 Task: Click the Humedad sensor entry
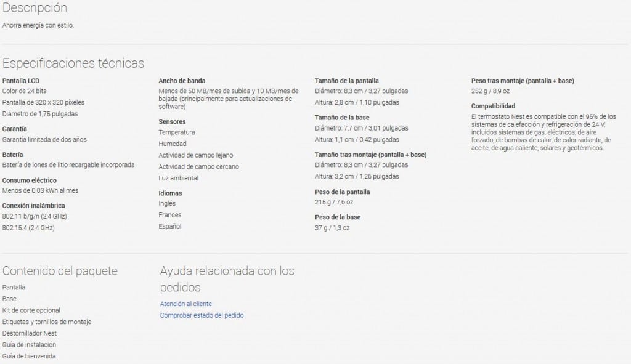coord(173,144)
